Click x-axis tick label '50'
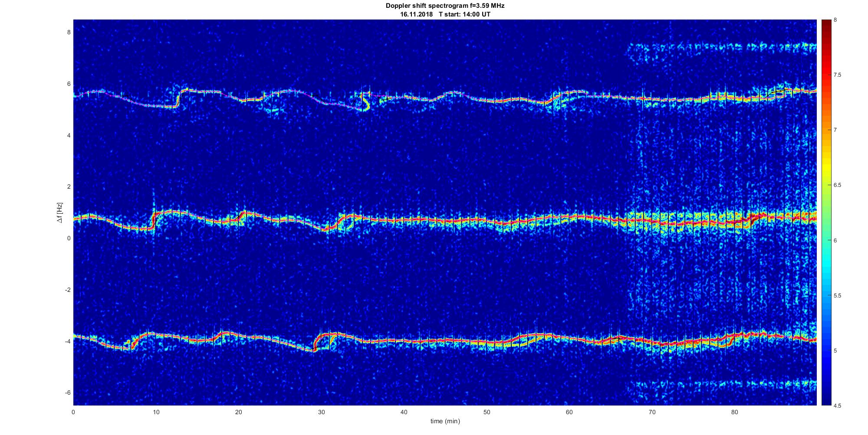Image resolution: width=868 pixels, height=435 pixels. point(487,412)
